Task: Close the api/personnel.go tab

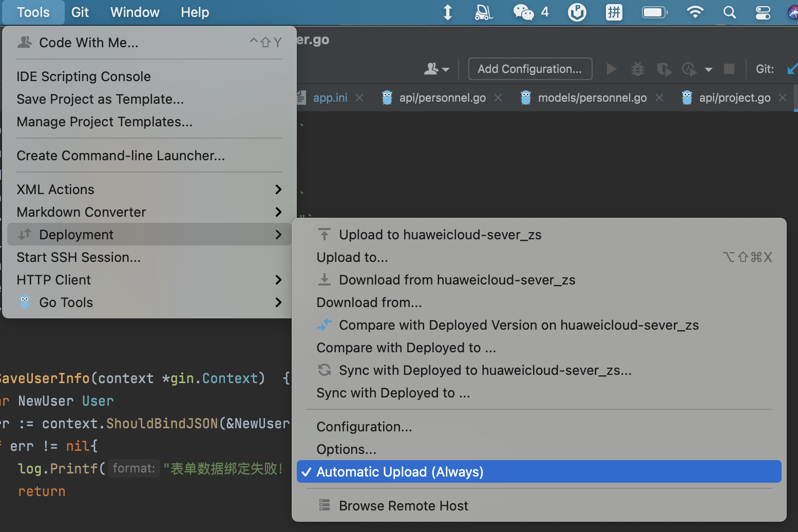Action: (498, 98)
